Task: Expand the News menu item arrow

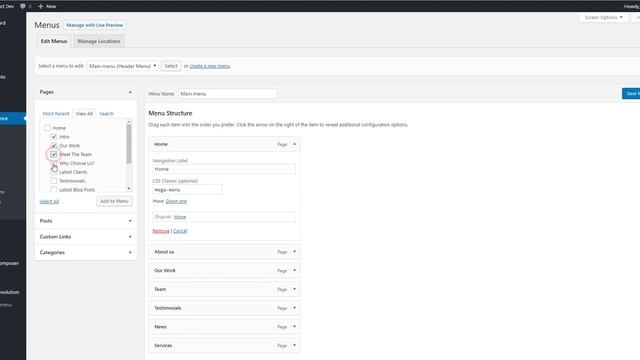Action: [294, 327]
